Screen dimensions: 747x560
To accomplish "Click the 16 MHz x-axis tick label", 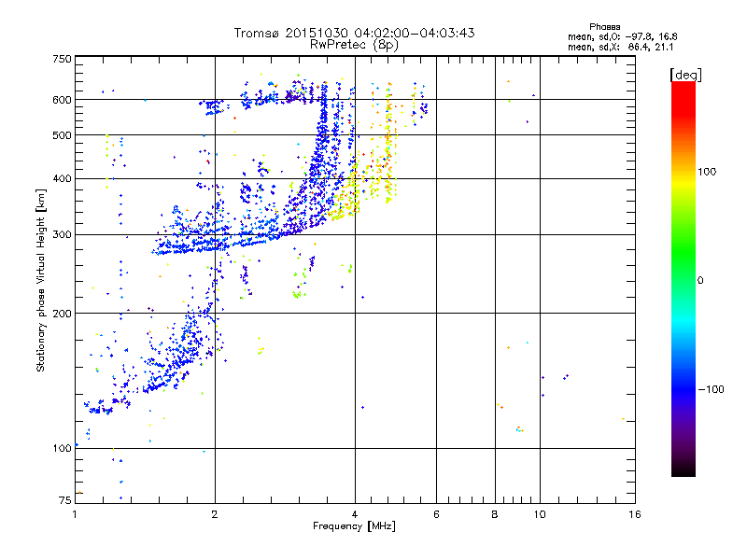I will 635,514.
